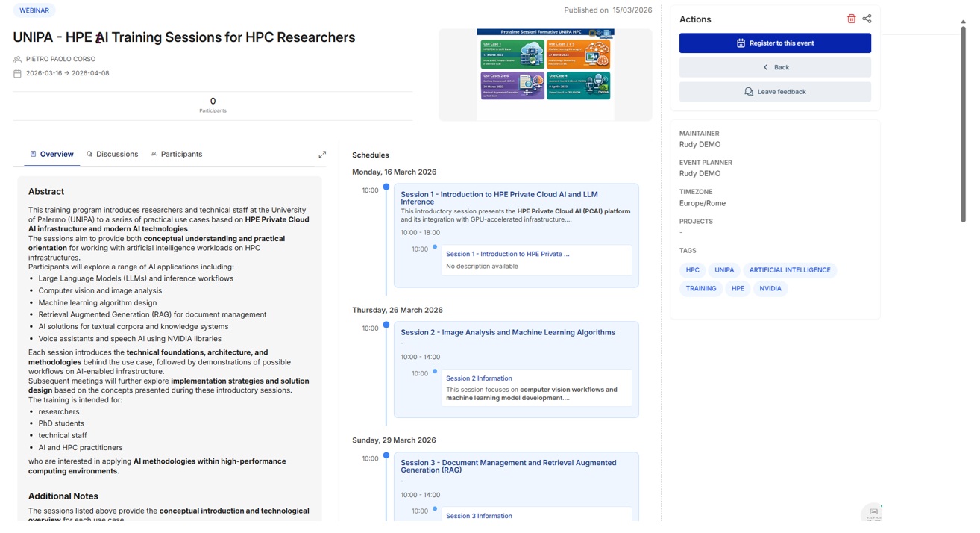
Task: Select the HPE tag
Action: click(738, 288)
